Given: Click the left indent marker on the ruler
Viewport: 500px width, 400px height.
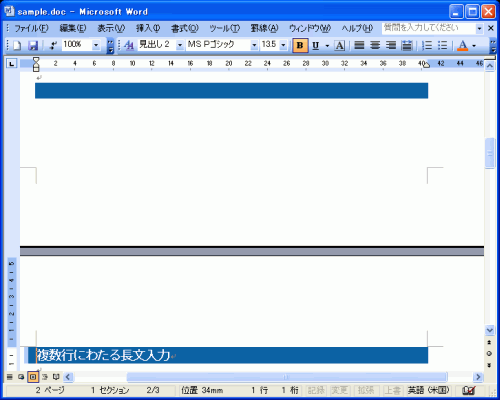Looking at the screenshot, I should [x=36, y=68].
